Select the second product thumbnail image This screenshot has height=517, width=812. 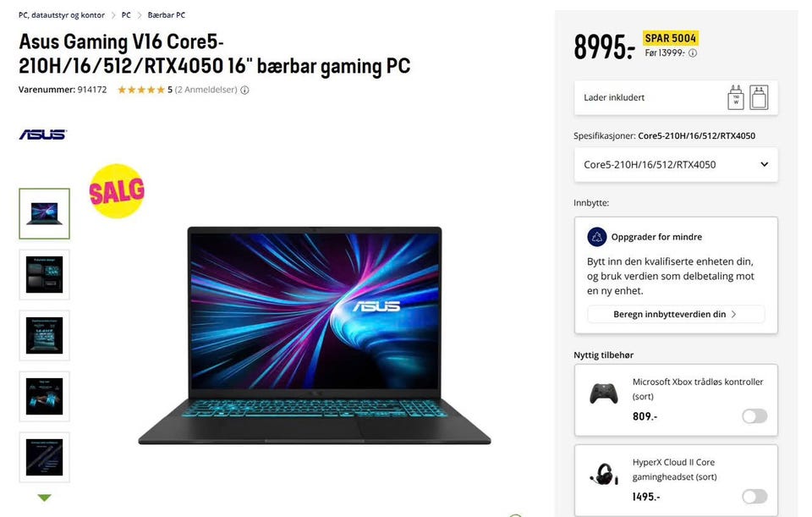click(x=45, y=274)
